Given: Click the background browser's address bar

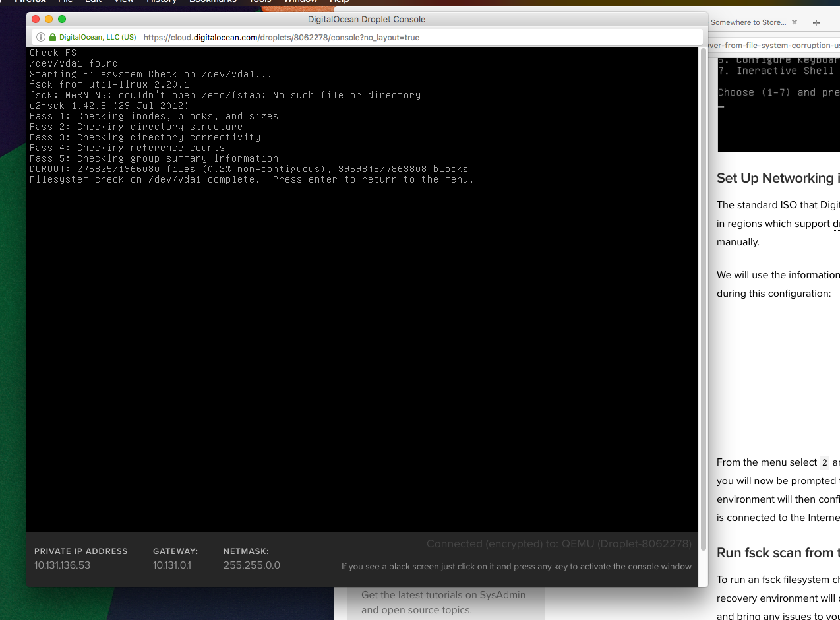Looking at the screenshot, I should pos(773,46).
